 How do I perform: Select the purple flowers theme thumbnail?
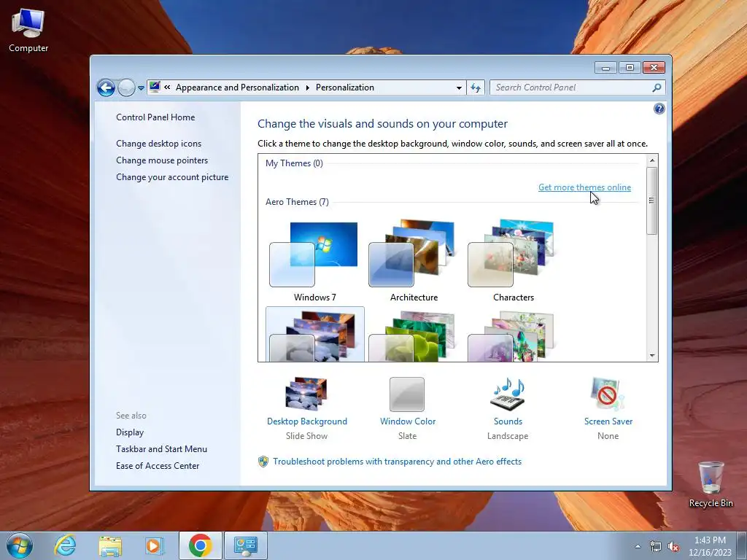513,335
